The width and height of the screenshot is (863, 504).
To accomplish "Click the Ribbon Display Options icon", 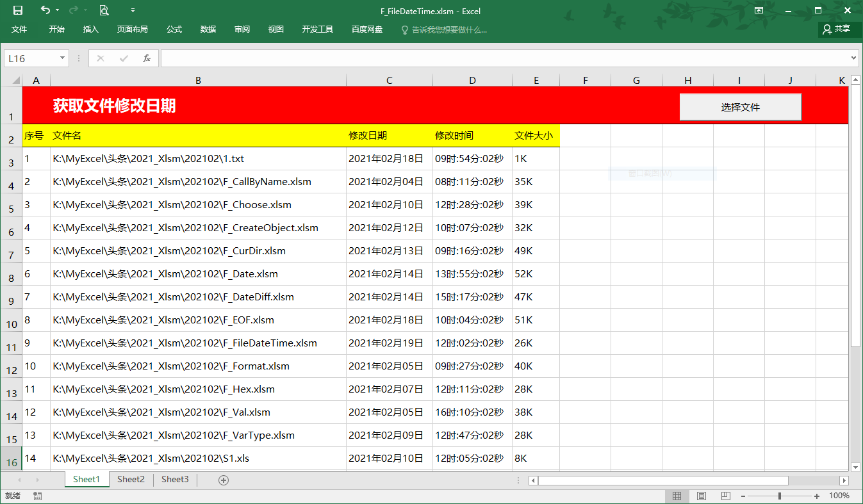I will tap(759, 10).
